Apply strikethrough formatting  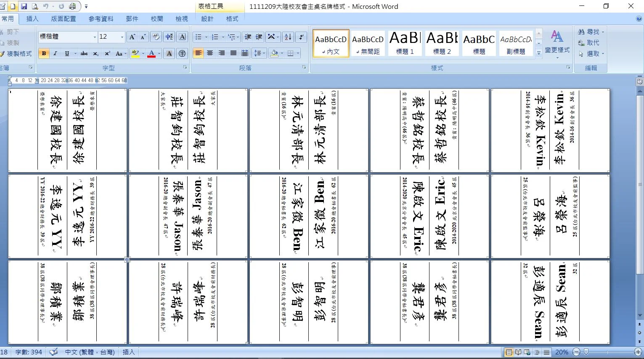point(84,53)
